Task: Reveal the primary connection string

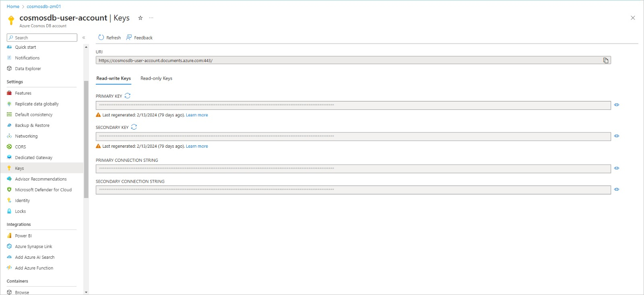Action: point(617,168)
